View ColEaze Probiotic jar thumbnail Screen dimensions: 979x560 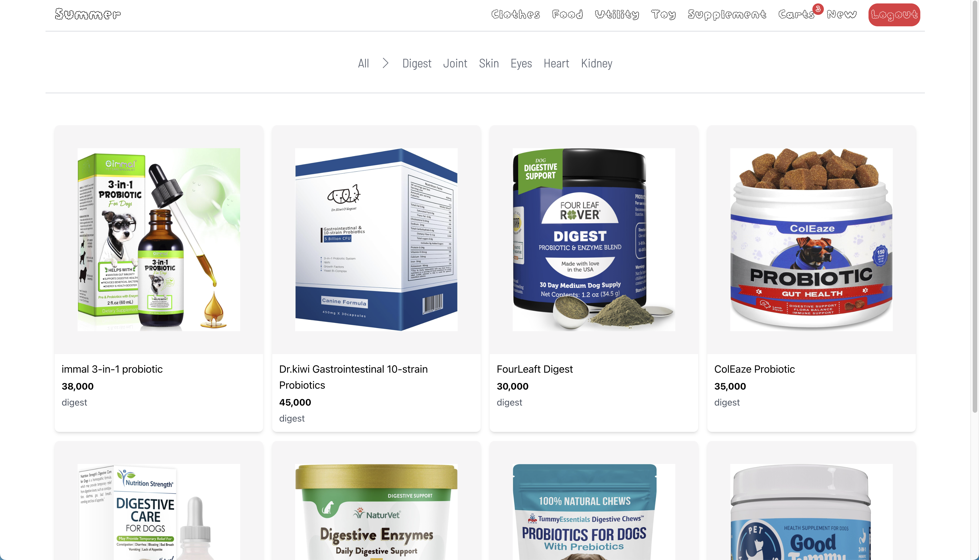click(x=811, y=240)
